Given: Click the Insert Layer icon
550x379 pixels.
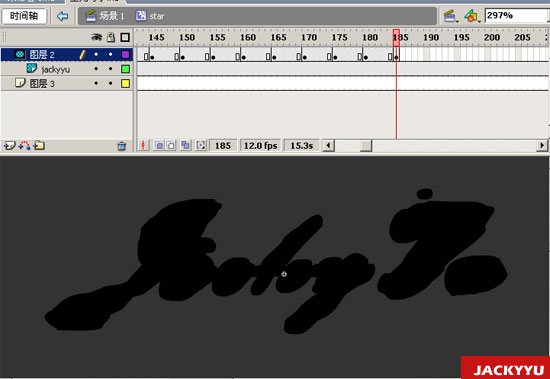Looking at the screenshot, I should pyautogui.click(x=9, y=145).
